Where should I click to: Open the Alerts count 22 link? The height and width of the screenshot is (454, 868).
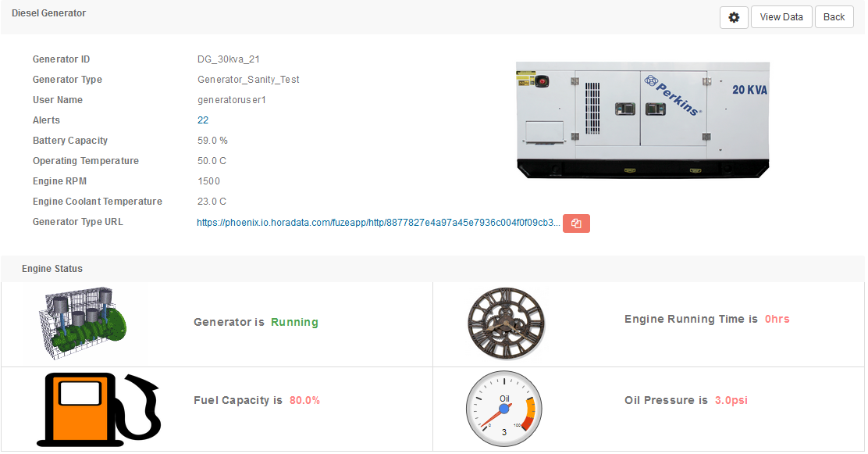pos(203,120)
